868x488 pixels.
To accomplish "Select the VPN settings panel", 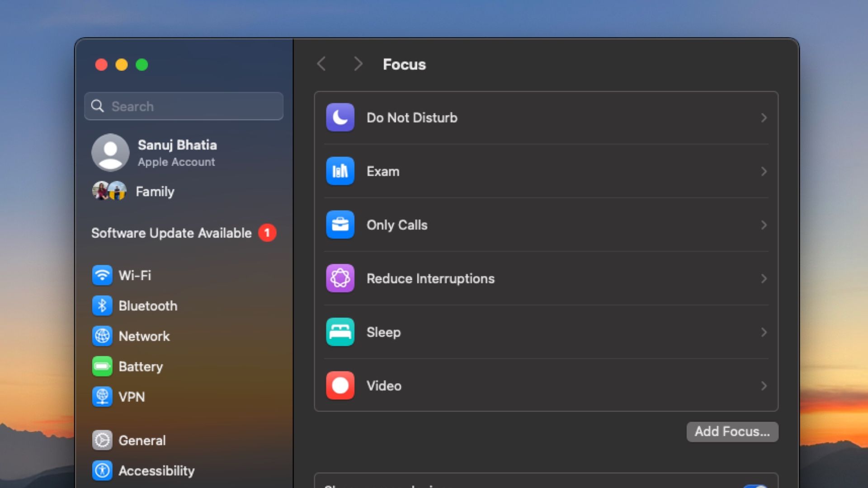I will pyautogui.click(x=131, y=397).
